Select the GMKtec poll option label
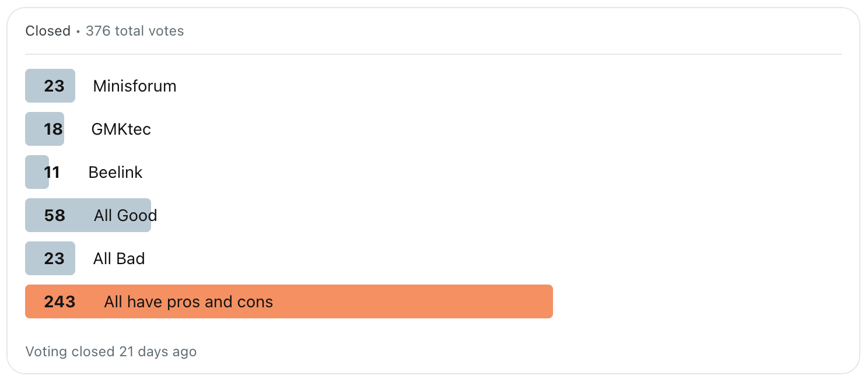The width and height of the screenshot is (868, 386). (x=121, y=129)
